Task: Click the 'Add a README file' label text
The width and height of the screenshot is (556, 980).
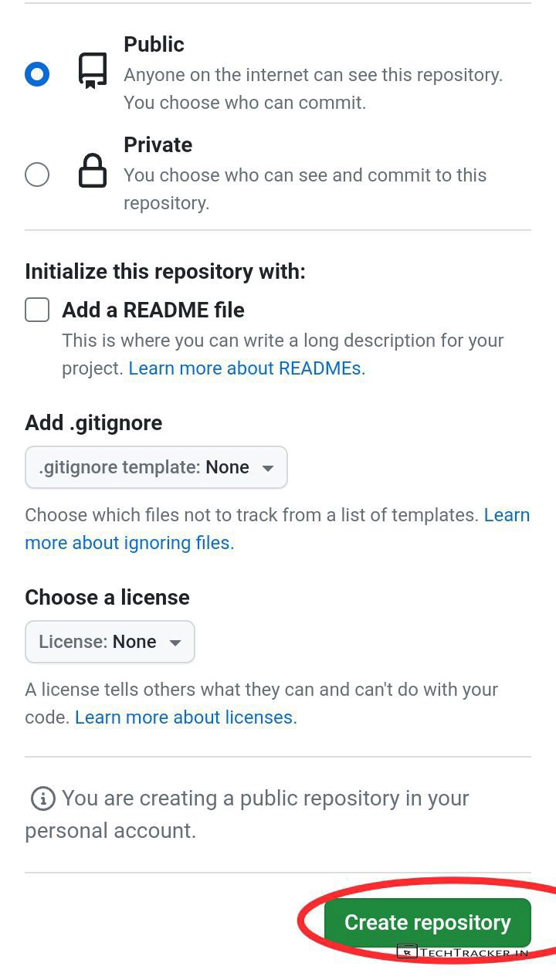Action: coord(153,310)
